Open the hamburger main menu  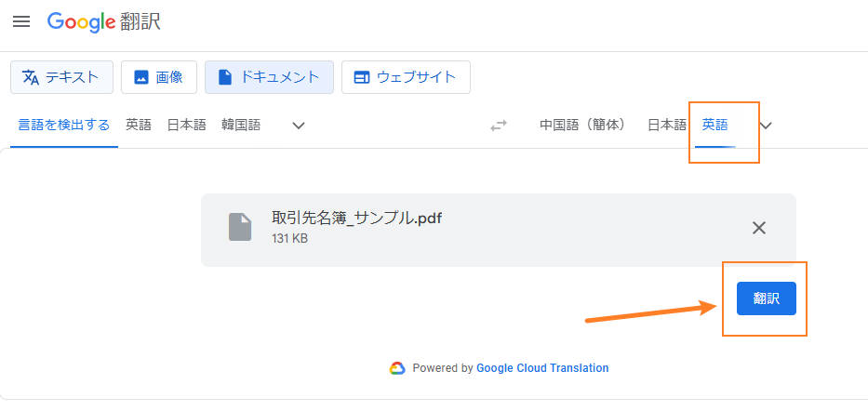pos(21,22)
